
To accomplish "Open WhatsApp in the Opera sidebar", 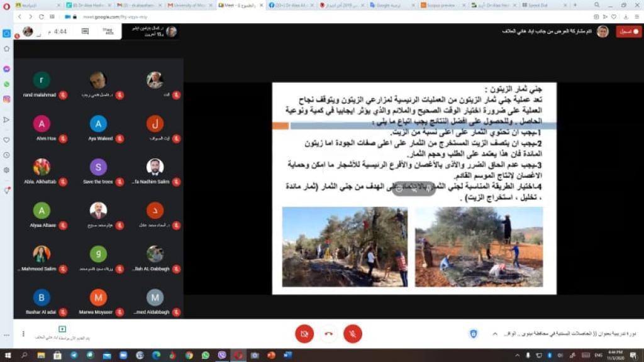I will point(6,84).
